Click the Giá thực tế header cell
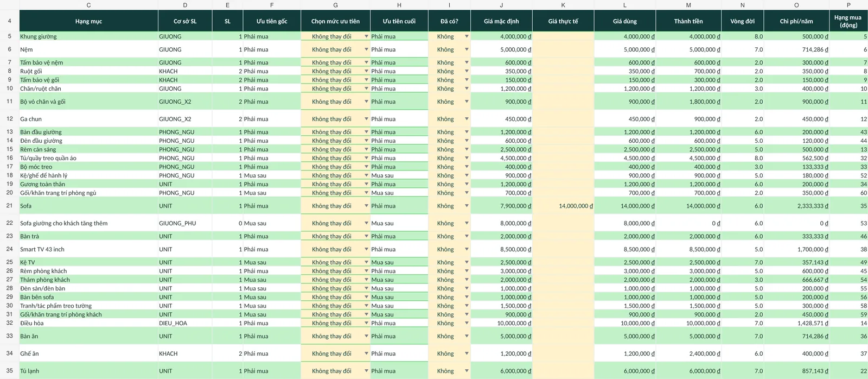868x379 pixels. pos(563,21)
